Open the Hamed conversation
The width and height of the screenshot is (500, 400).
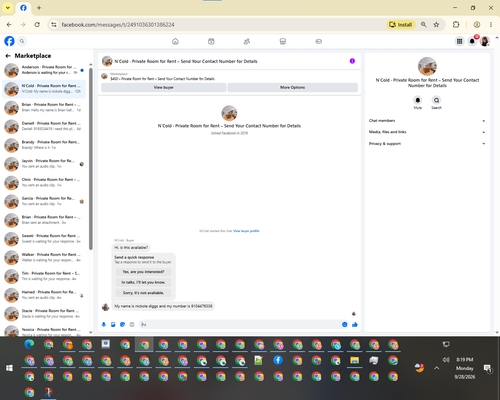coord(44,295)
